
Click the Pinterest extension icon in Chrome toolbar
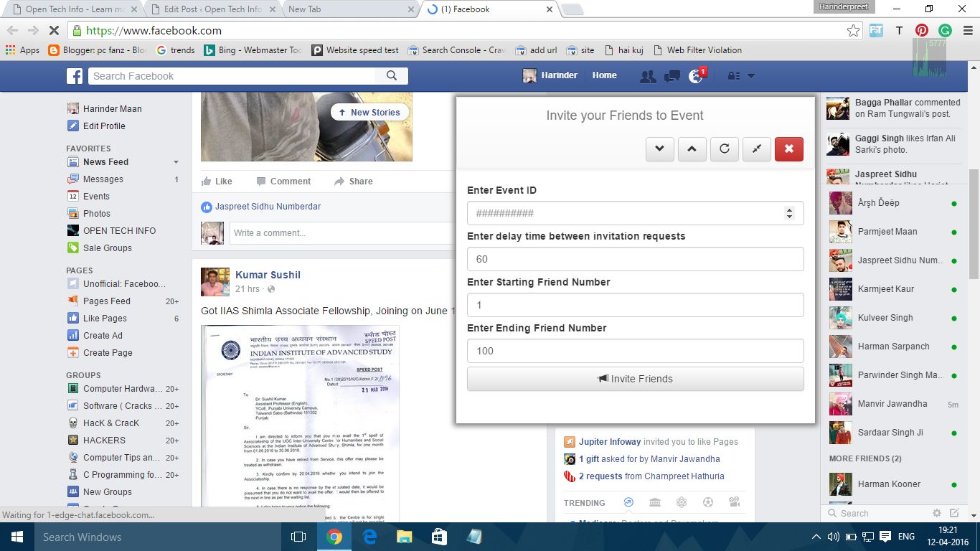click(922, 31)
